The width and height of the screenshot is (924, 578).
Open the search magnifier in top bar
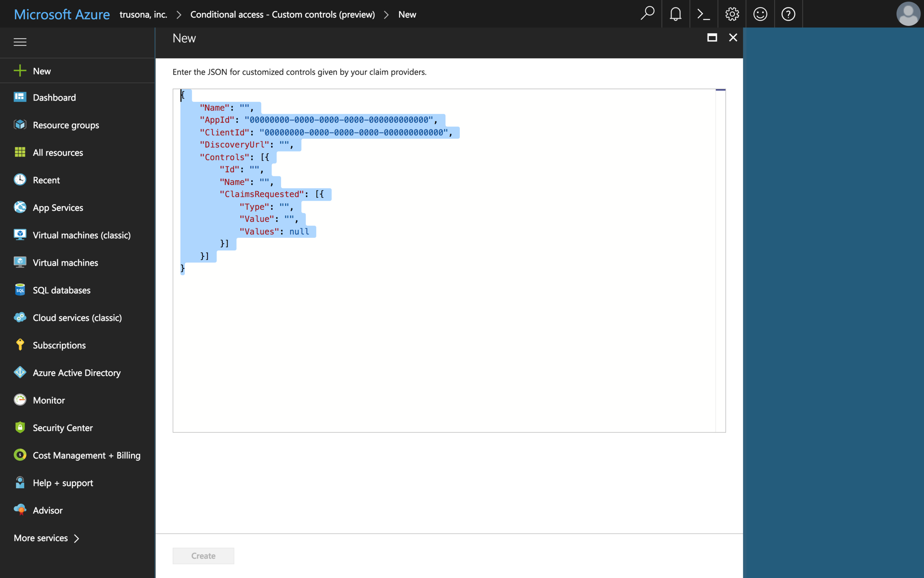coord(648,14)
